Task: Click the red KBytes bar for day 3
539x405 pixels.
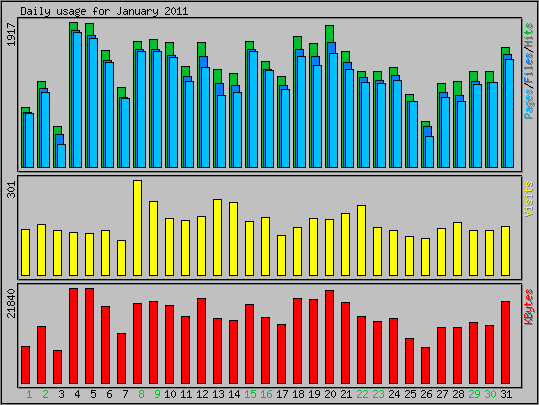Action: coord(57,367)
